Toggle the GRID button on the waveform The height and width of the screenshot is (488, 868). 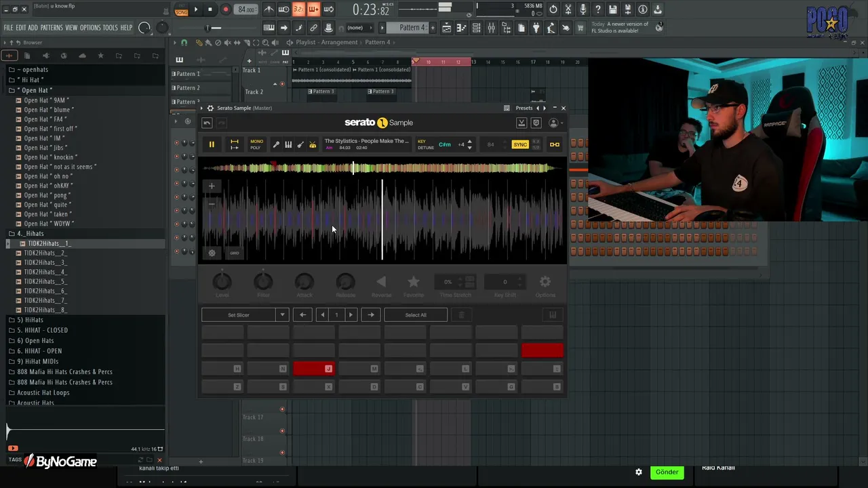(235, 253)
